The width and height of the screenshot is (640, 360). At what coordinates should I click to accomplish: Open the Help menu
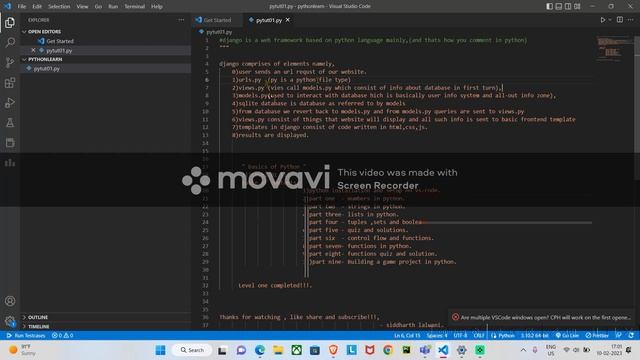point(157,7)
